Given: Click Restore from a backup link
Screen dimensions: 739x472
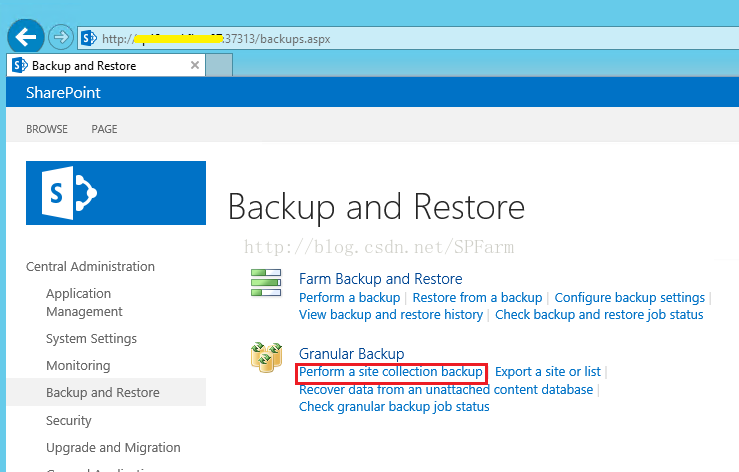Looking at the screenshot, I should pyautogui.click(x=477, y=298).
